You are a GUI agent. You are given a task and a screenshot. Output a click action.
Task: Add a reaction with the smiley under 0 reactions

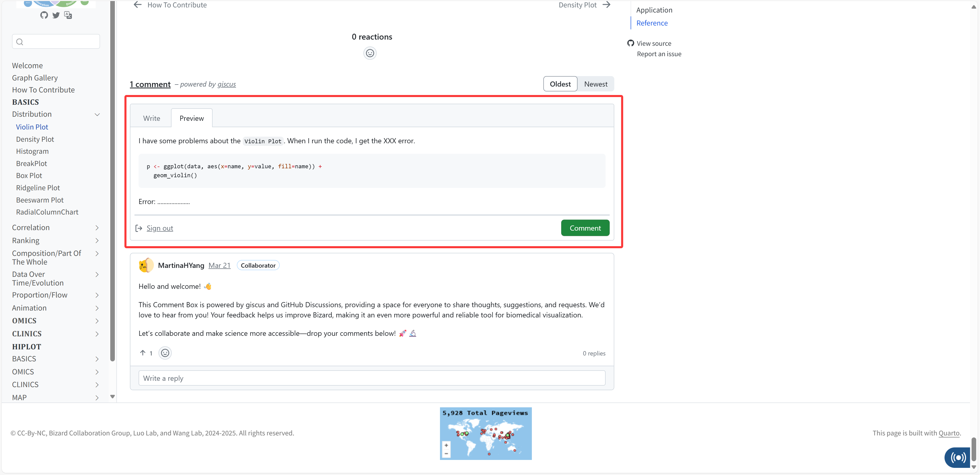pyautogui.click(x=370, y=53)
